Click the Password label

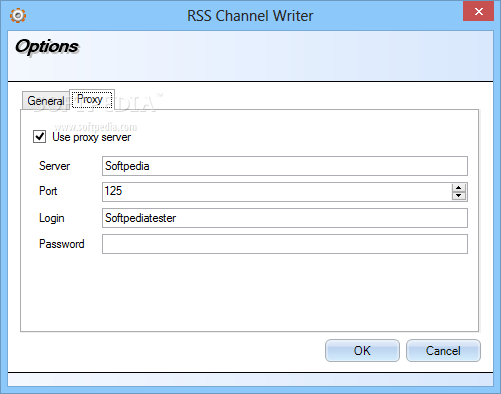(62, 244)
